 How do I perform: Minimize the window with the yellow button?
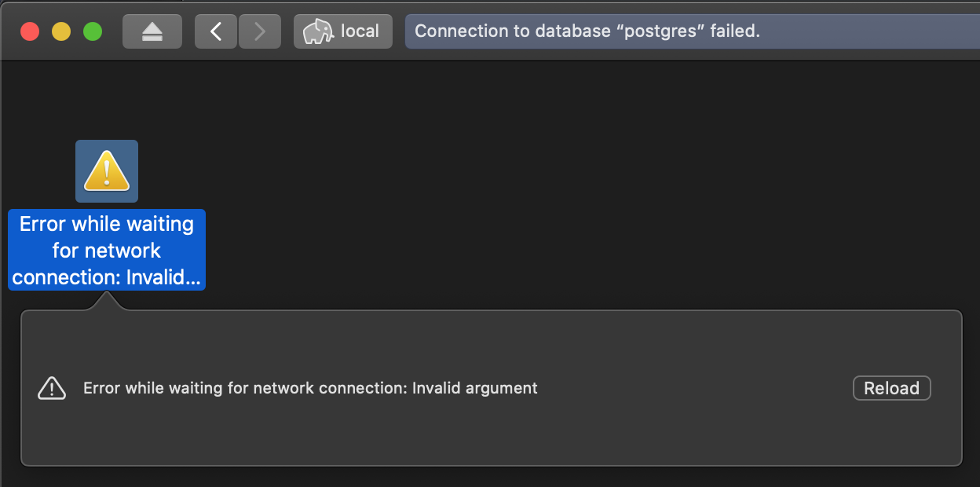pyautogui.click(x=61, y=31)
